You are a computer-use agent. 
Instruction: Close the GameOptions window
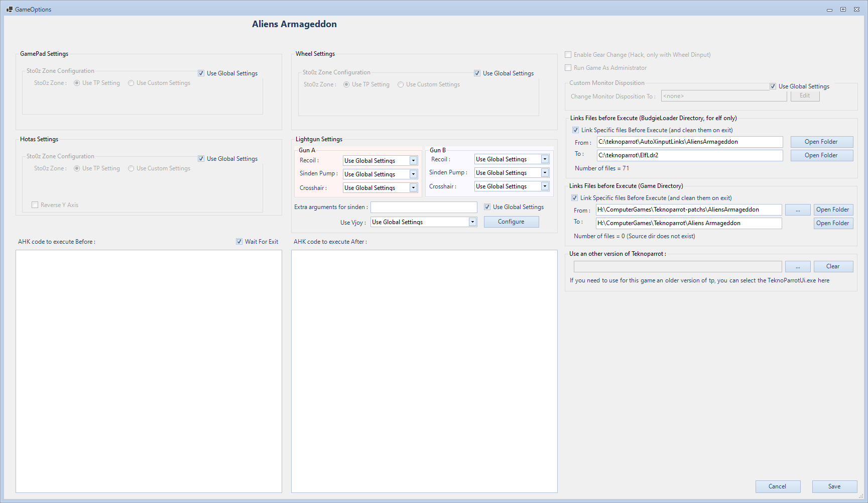857,9
